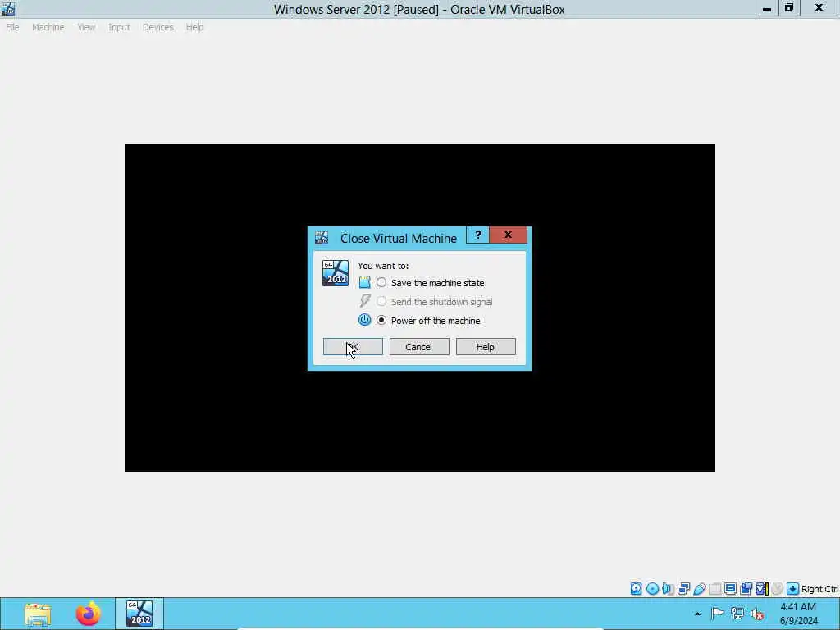Click shared folders status icon
840x630 pixels.
click(715, 589)
